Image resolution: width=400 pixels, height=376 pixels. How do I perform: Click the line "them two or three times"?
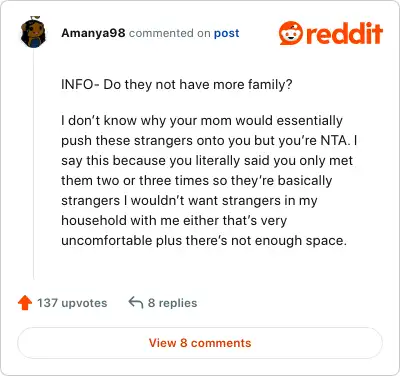coord(197,181)
